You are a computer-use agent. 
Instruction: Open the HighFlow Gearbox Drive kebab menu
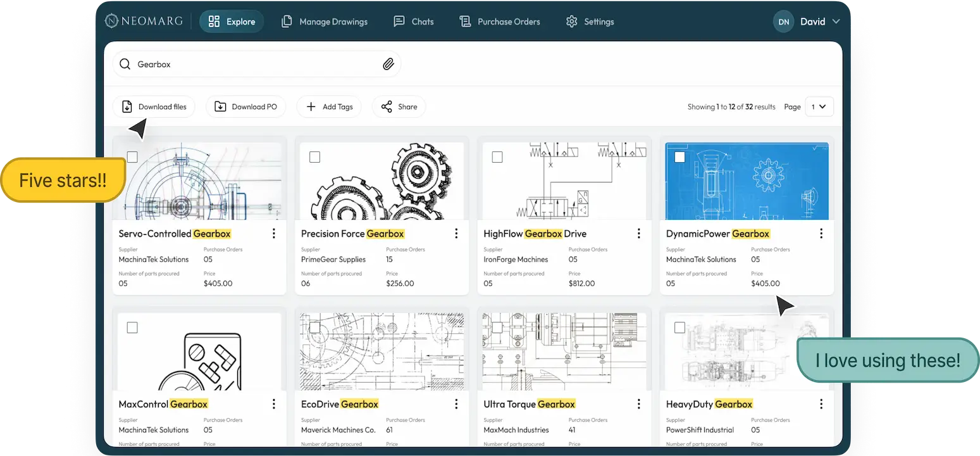coord(638,233)
